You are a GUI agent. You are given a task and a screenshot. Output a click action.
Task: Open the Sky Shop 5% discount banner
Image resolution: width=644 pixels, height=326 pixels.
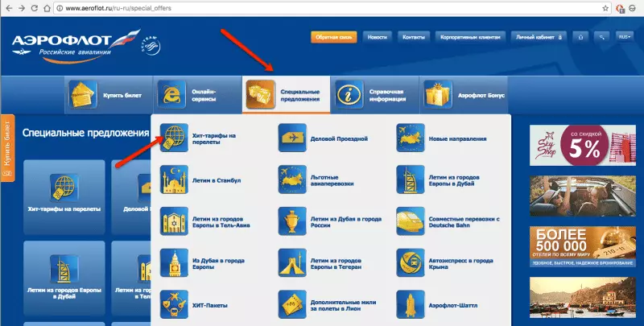point(582,146)
